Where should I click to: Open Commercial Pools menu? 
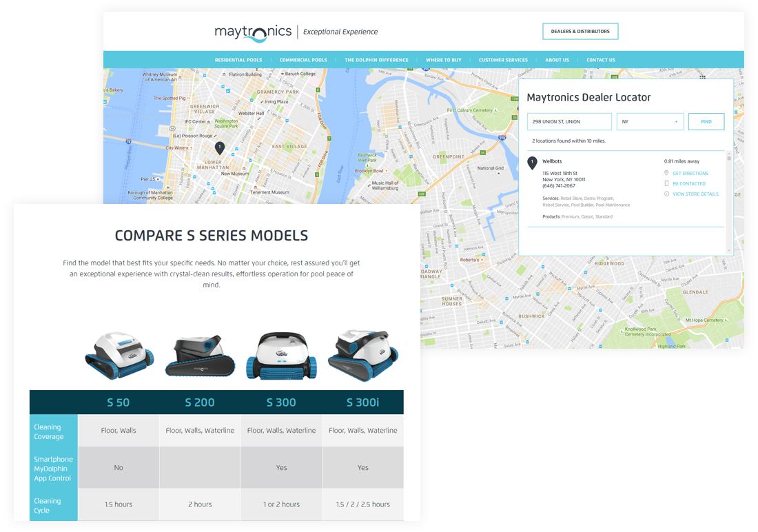click(x=303, y=60)
